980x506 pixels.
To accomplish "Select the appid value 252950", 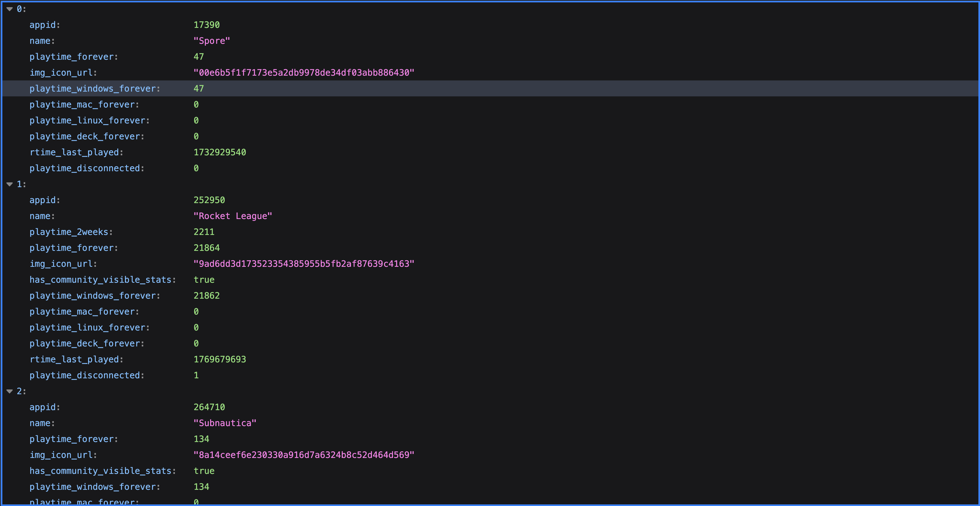I will pos(209,200).
